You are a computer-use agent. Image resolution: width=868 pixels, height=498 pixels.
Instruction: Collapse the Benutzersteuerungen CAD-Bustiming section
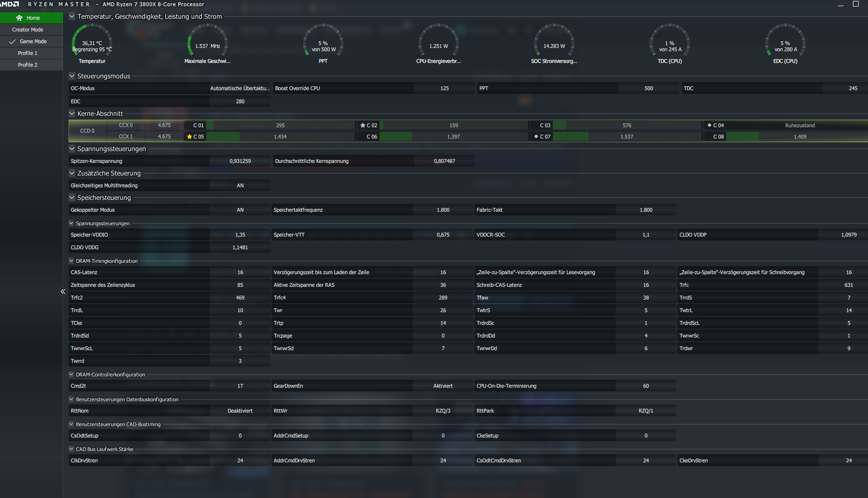click(x=71, y=424)
